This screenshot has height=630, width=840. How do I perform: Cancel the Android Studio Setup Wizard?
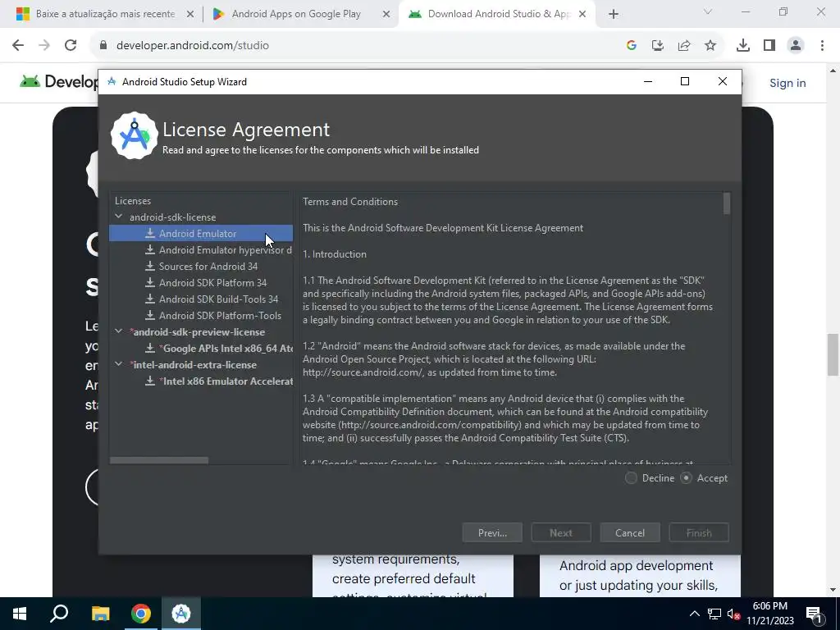pyautogui.click(x=630, y=532)
